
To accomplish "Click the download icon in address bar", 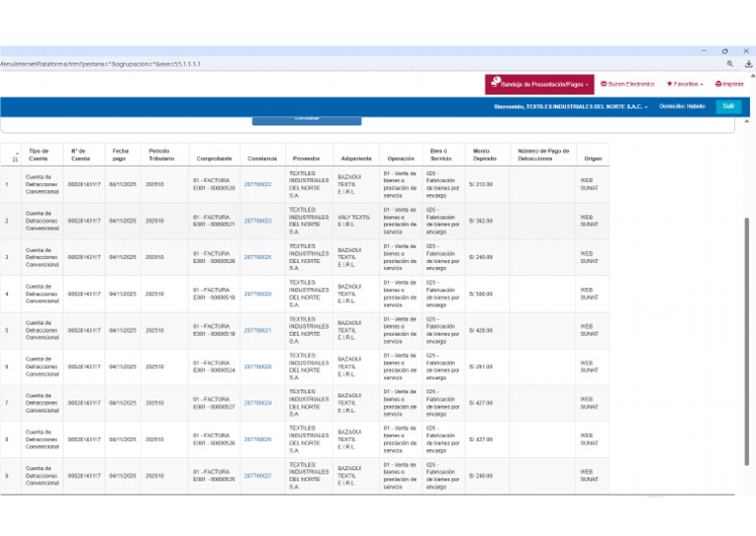I will [748, 64].
